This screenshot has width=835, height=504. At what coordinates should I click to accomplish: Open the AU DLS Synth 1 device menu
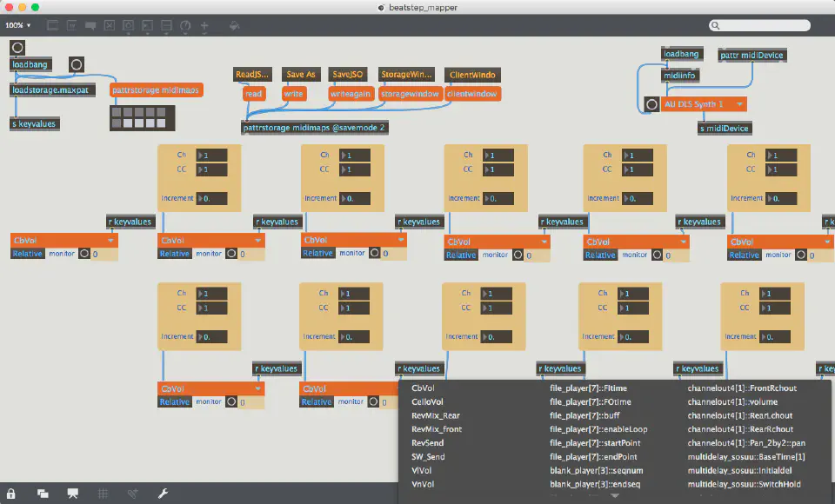(x=704, y=104)
